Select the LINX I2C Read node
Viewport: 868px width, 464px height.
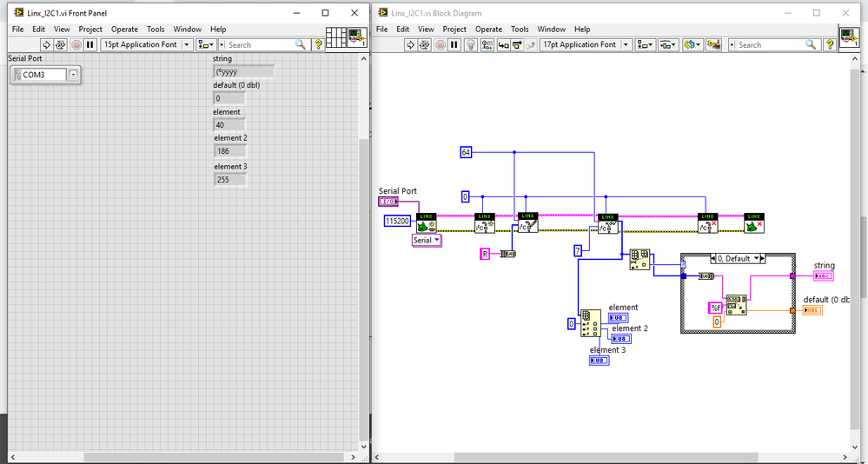click(x=608, y=223)
